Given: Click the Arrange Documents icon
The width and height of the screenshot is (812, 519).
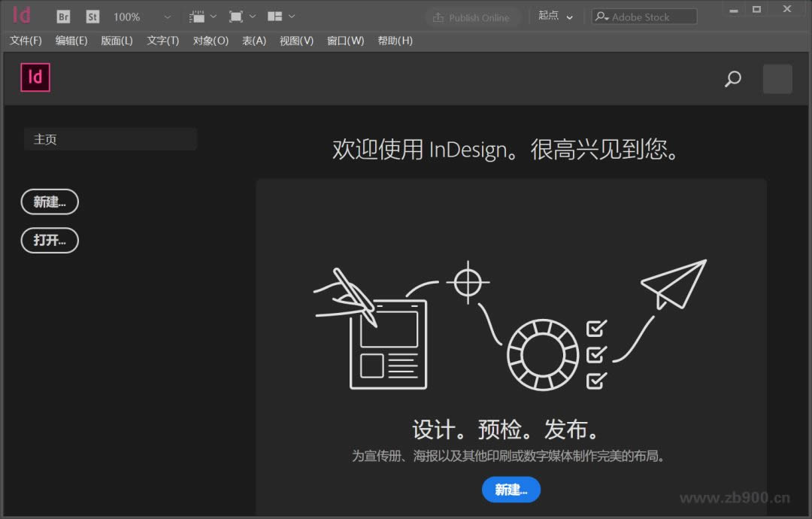Looking at the screenshot, I should [275, 17].
